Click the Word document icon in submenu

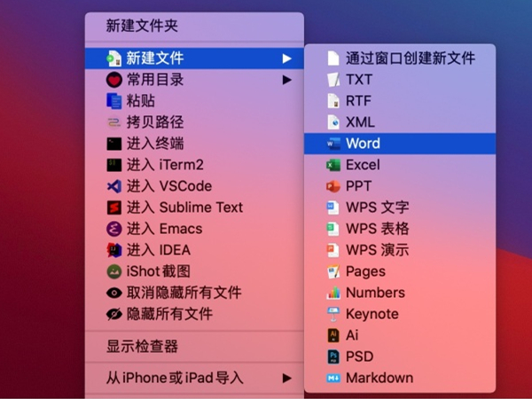coord(332,144)
